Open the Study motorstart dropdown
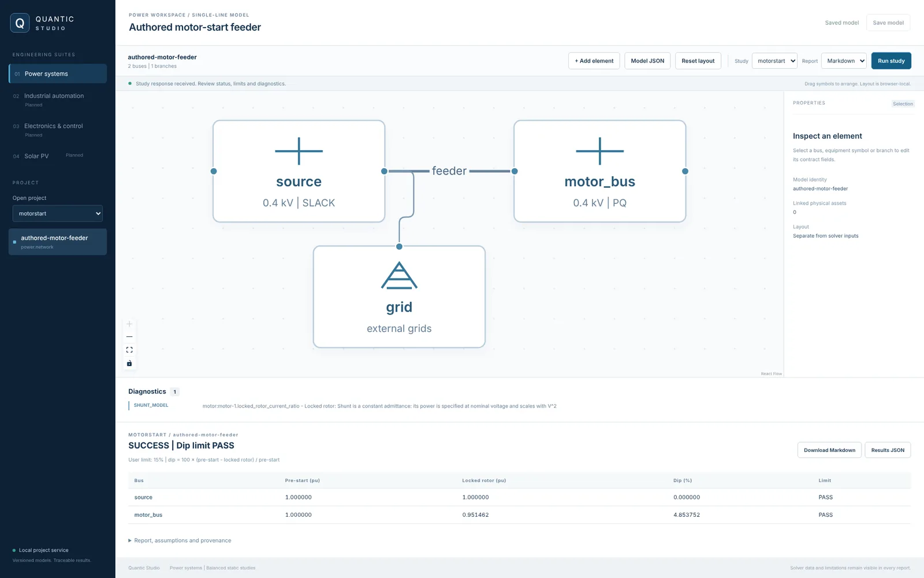The image size is (924, 578). pyautogui.click(x=774, y=61)
